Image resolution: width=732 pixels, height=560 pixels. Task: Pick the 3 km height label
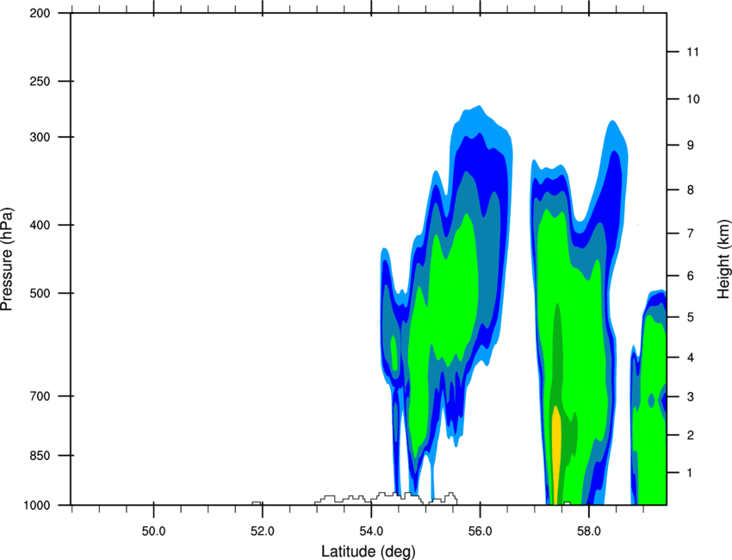click(x=691, y=397)
